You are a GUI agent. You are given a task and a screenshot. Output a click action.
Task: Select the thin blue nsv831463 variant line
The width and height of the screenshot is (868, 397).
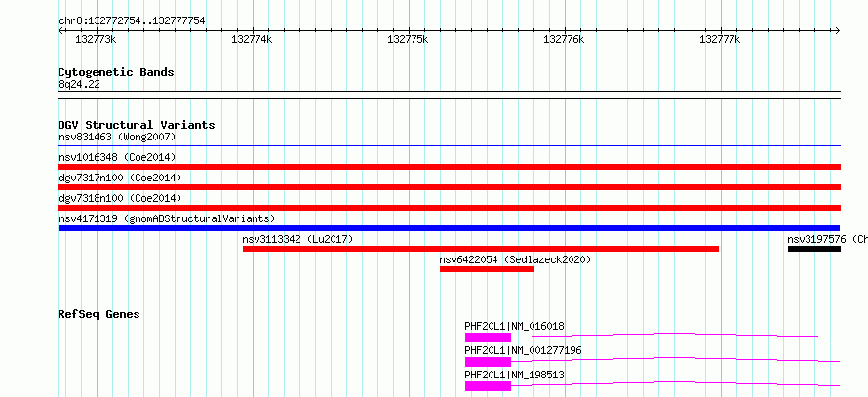click(x=450, y=146)
